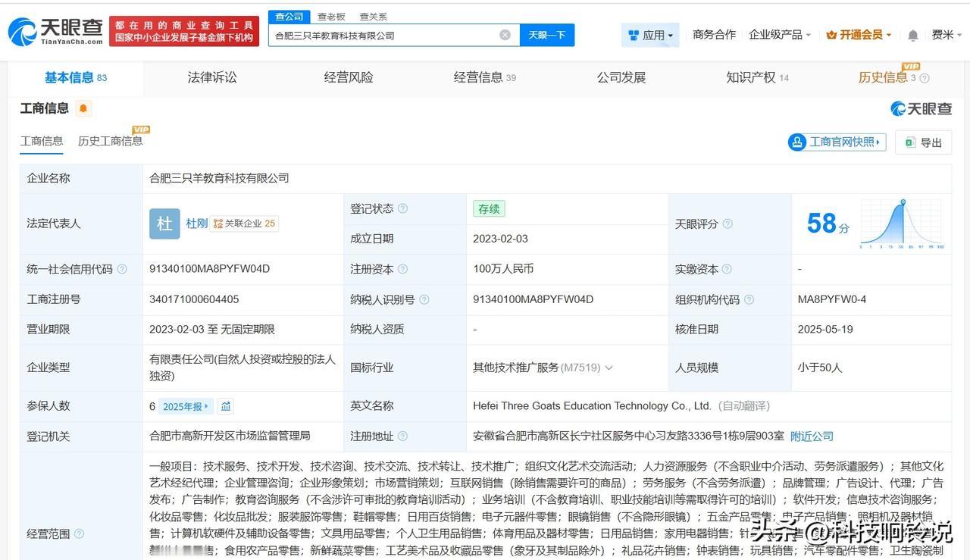Click the 导出 export button
The image size is (970, 560).
click(924, 142)
